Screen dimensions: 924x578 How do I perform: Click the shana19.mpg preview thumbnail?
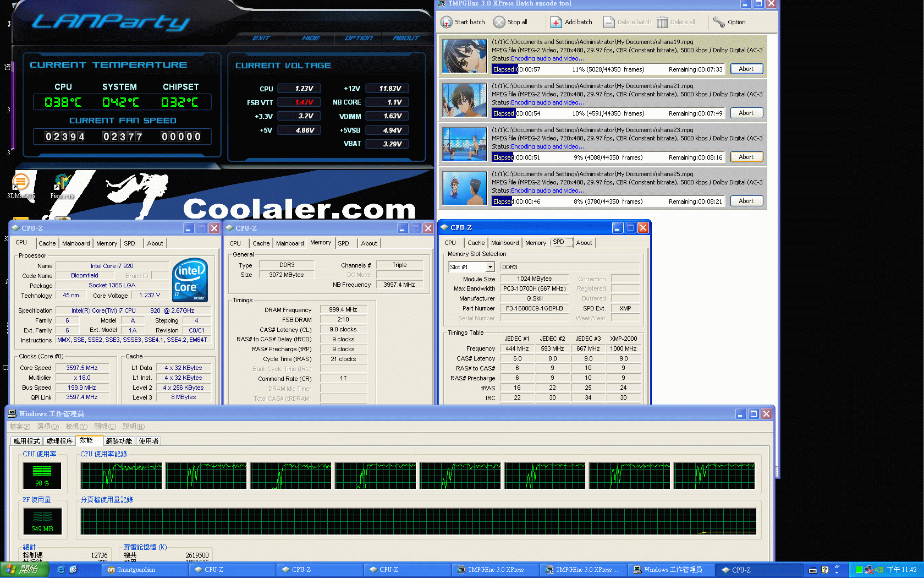465,56
